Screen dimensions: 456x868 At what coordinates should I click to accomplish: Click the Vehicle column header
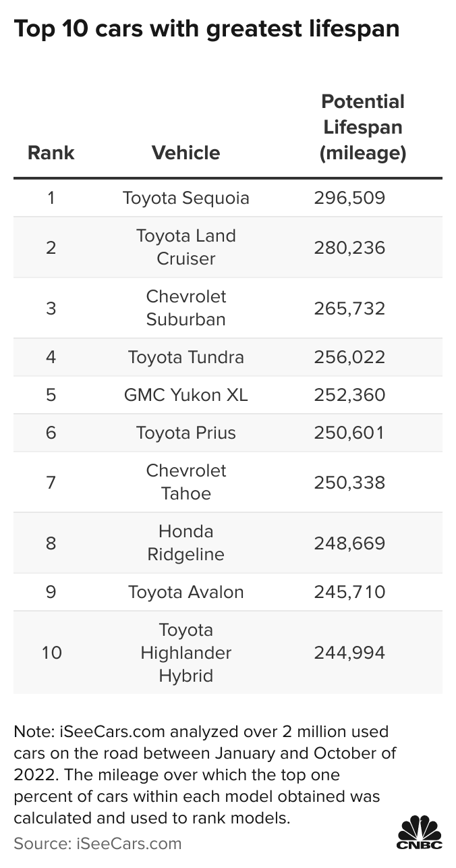click(186, 153)
